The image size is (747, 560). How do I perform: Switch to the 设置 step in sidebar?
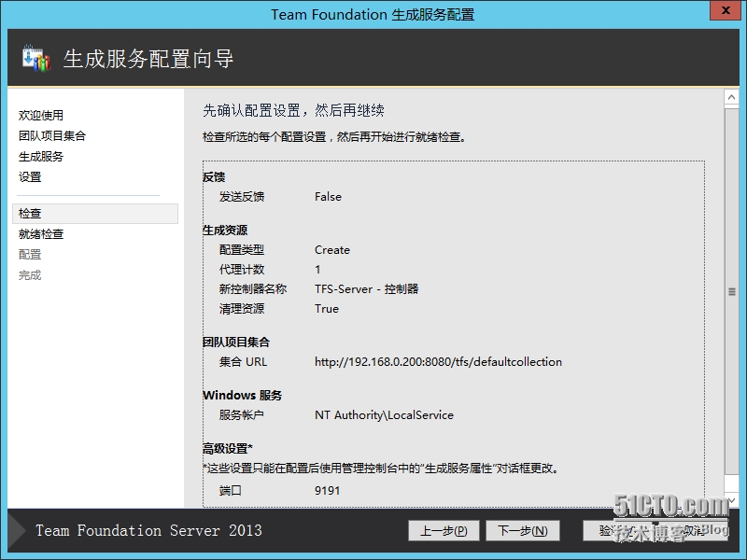point(30,177)
